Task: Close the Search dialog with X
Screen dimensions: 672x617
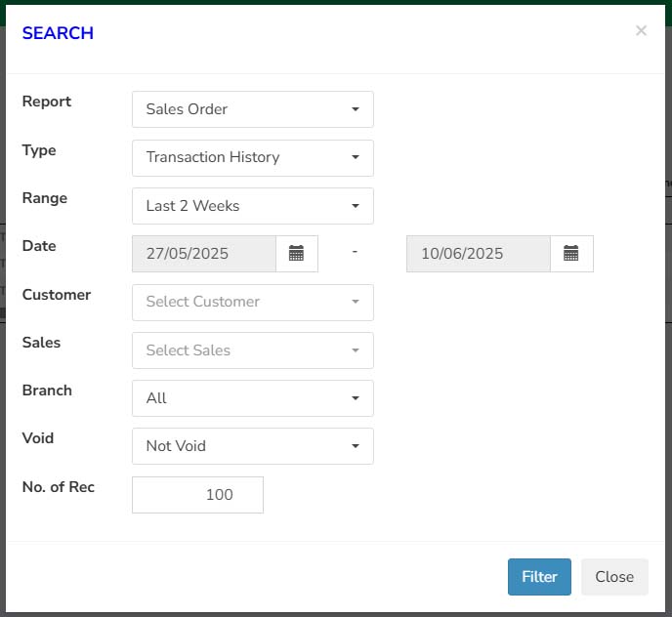Action: 641,30
